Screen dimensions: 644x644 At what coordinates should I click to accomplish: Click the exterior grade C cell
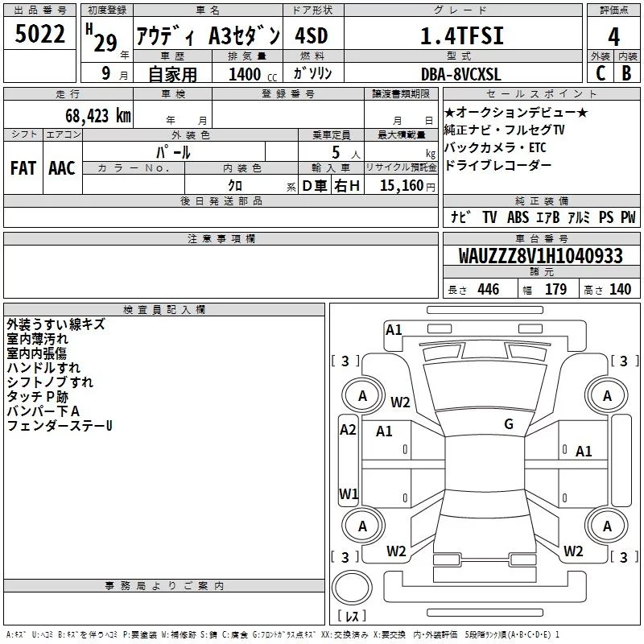(600, 72)
